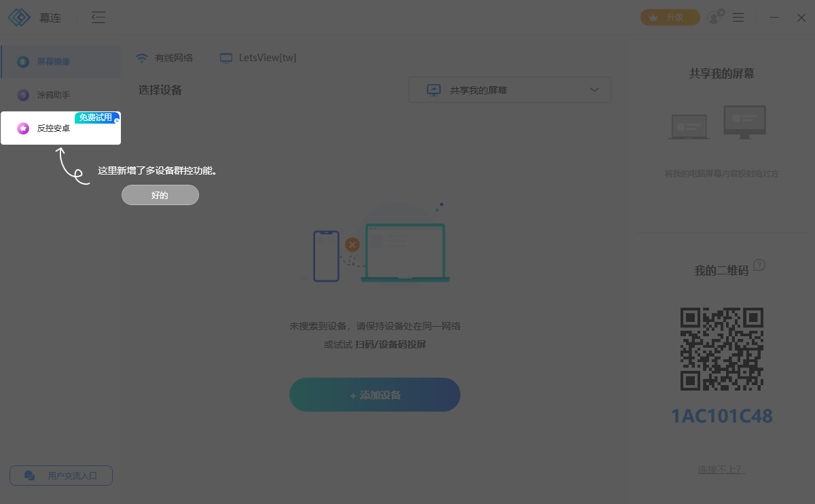This screenshot has height=504, width=815.
Task: Click the 共享我的屏幕 heading on the right
Action: click(722, 74)
